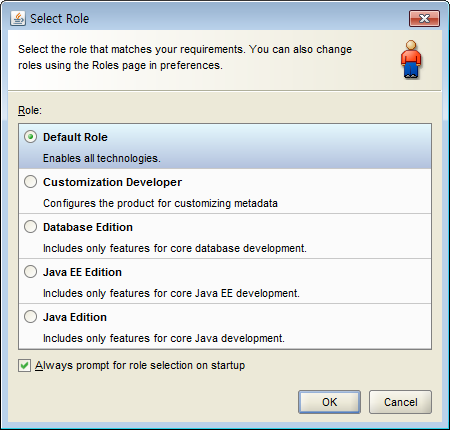Click the Java coffee cup title bar icon

point(18,19)
